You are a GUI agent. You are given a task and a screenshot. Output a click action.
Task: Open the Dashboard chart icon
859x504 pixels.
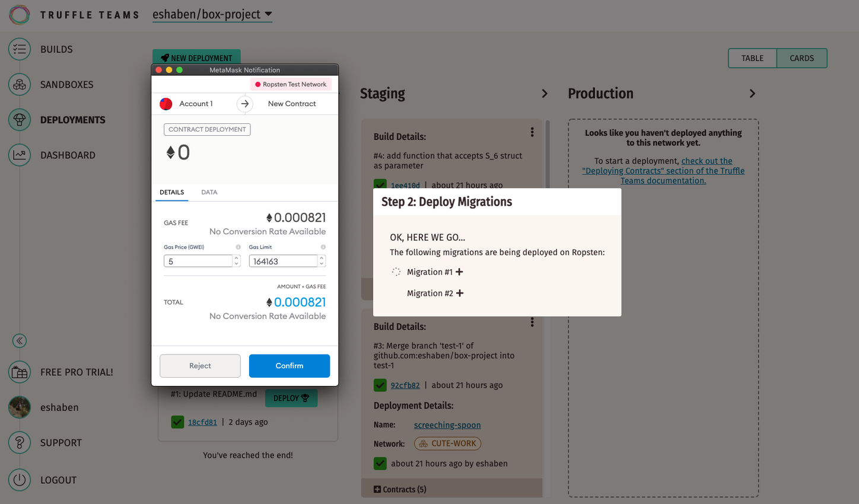click(20, 155)
